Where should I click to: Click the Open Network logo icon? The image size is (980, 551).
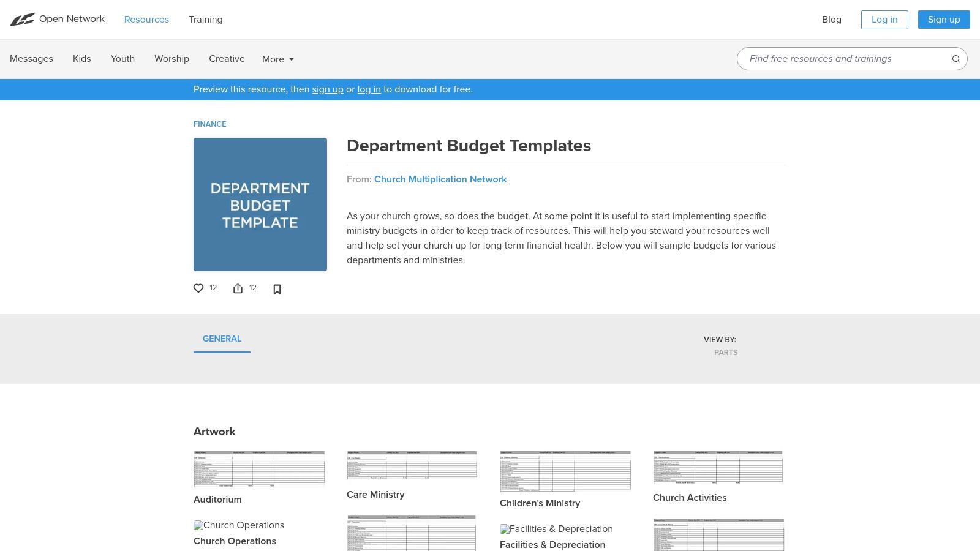tap(22, 20)
